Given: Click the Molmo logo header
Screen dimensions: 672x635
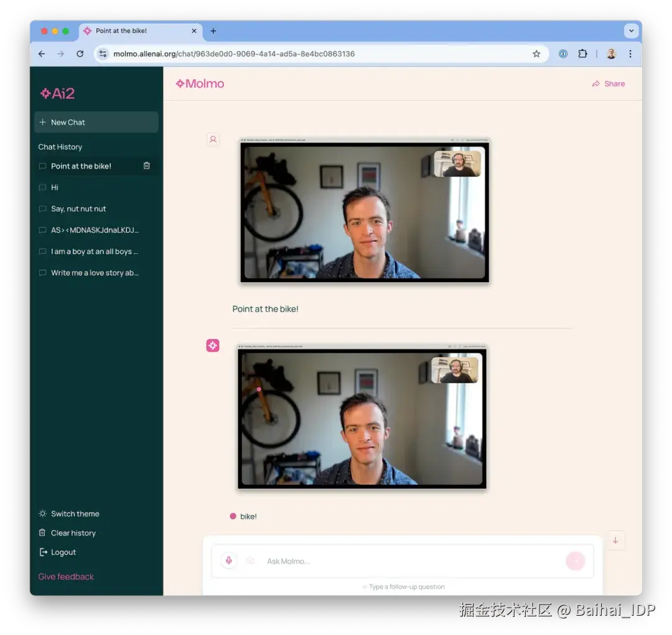Looking at the screenshot, I should [x=200, y=83].
